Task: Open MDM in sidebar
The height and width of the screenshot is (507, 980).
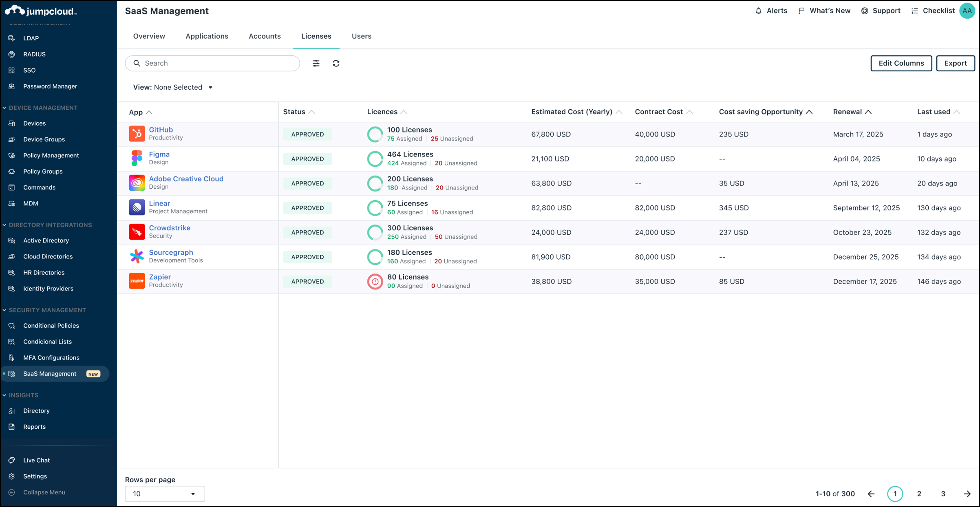Action: coord(31,203)
